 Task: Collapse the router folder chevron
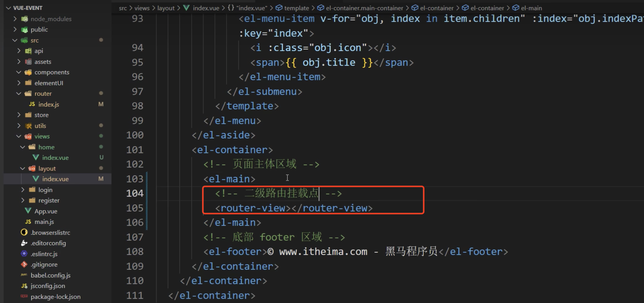point(19,93)
